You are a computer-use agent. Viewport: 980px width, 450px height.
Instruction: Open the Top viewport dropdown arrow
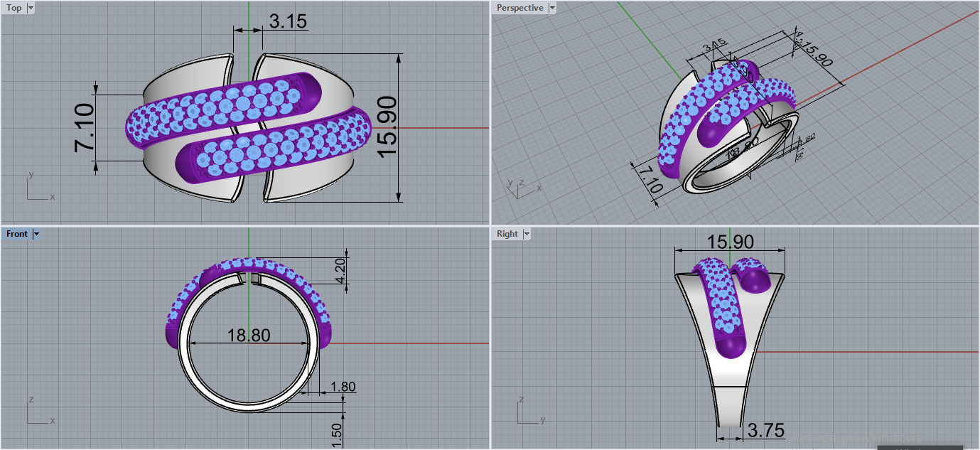[31, 8]
